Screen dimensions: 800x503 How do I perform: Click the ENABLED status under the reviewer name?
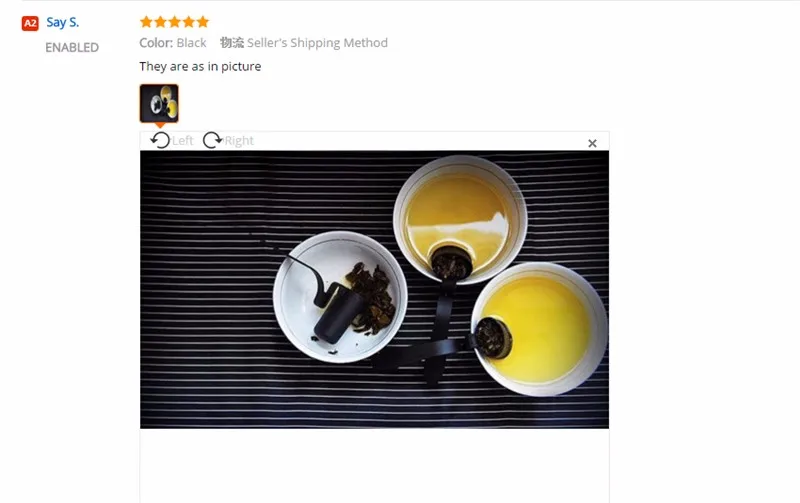tap(72, 47)
